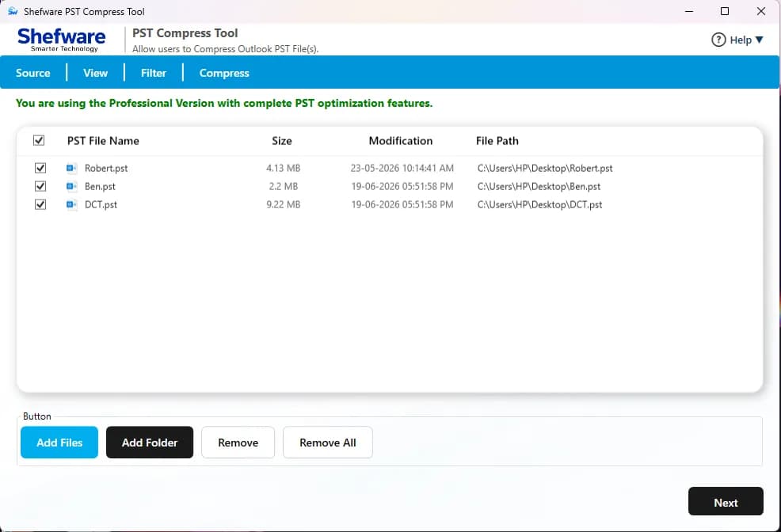Maximize the Shefware window

(x=725, y=11)
